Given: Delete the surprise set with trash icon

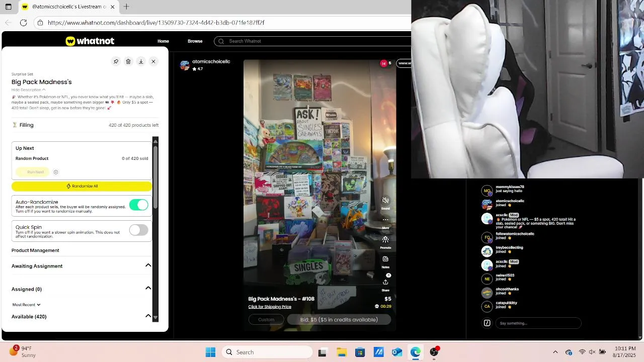Looking at the screenshot, I should tap(128, 61).
